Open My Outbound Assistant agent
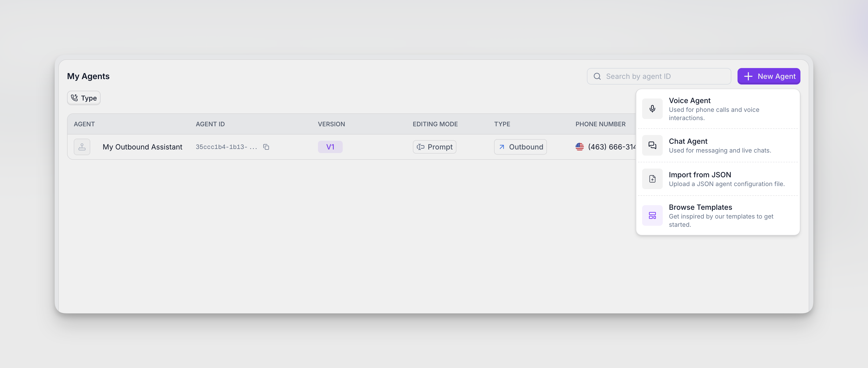 pos(142,147)
